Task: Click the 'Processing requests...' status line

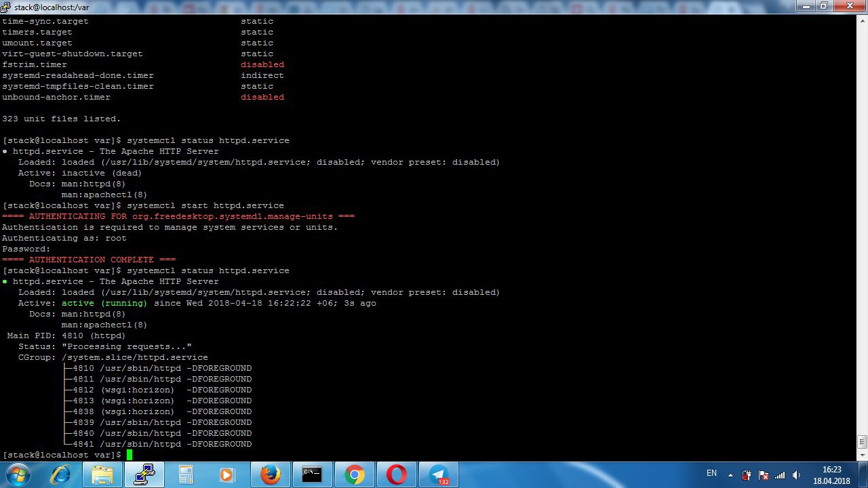Action: pyautogui.click(x=105, y=346)
